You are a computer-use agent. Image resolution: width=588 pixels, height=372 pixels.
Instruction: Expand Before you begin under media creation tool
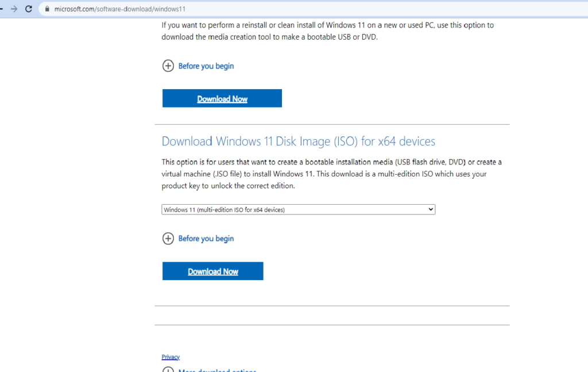206,66
